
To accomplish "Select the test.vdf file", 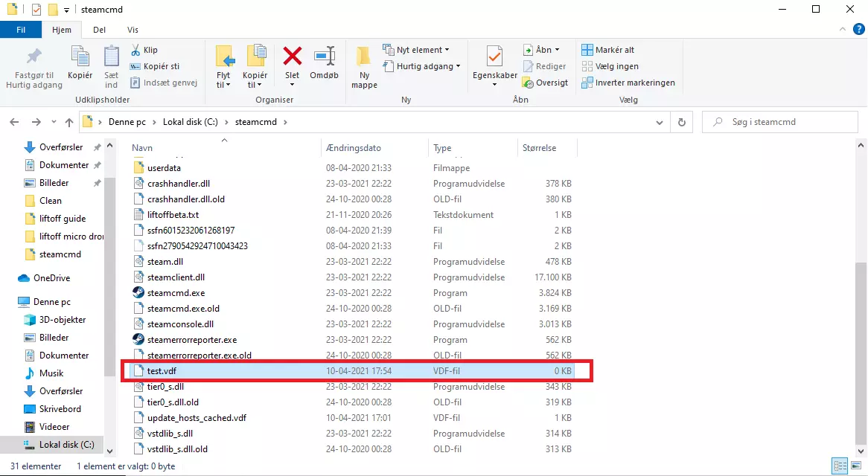I will 352,371.
